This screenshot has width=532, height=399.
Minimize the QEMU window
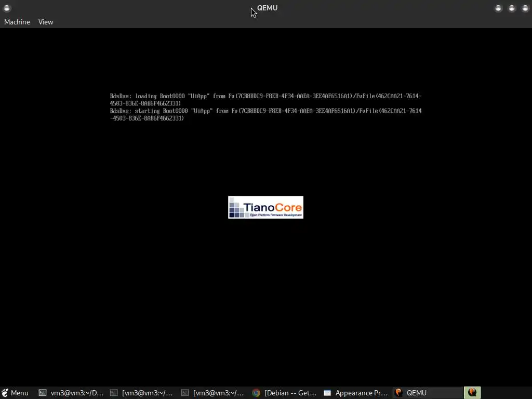(x=498, y=8)
